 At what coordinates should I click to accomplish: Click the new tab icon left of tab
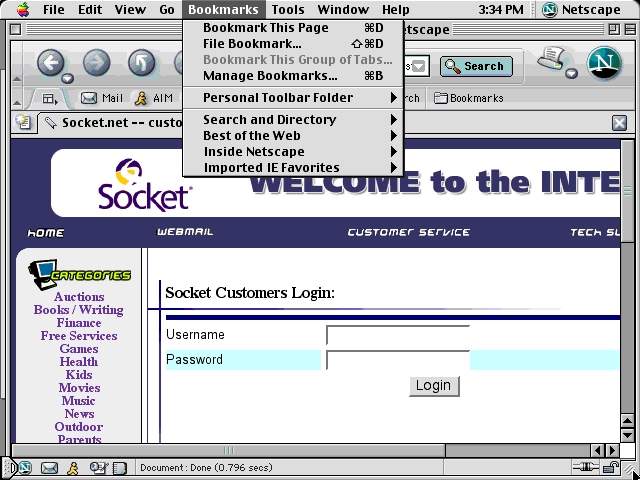tap(23, 122)
